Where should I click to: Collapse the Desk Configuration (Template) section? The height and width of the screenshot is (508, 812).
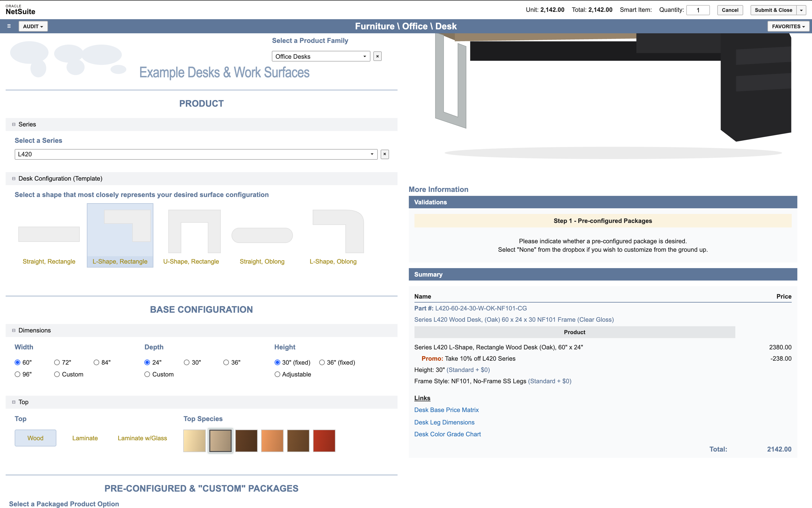point(14,178)
